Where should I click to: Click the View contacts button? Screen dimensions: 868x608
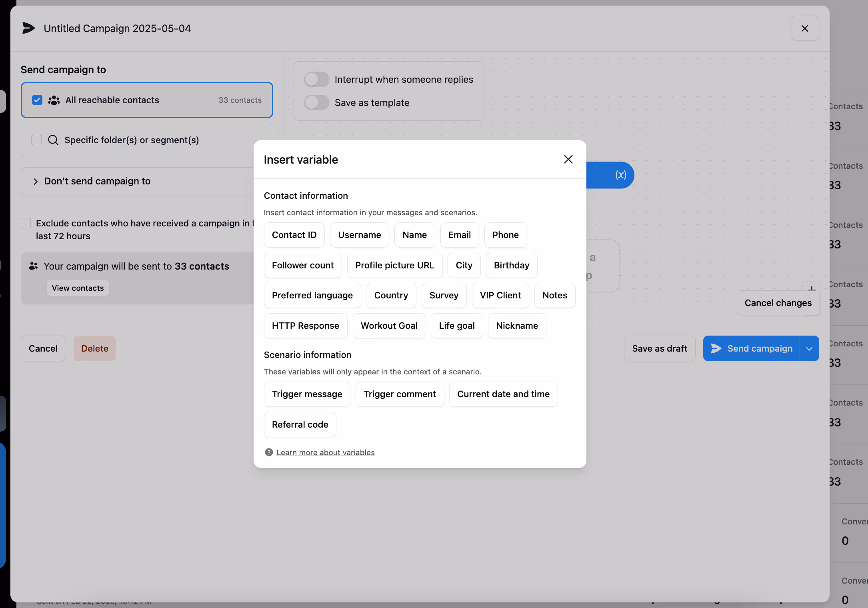(x=78, y=288)
